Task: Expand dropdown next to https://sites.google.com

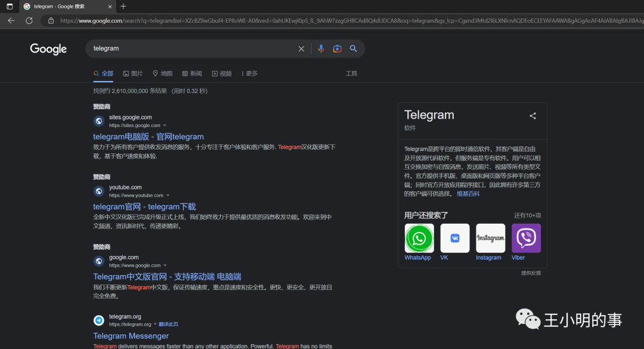Action: click(165, 125)
